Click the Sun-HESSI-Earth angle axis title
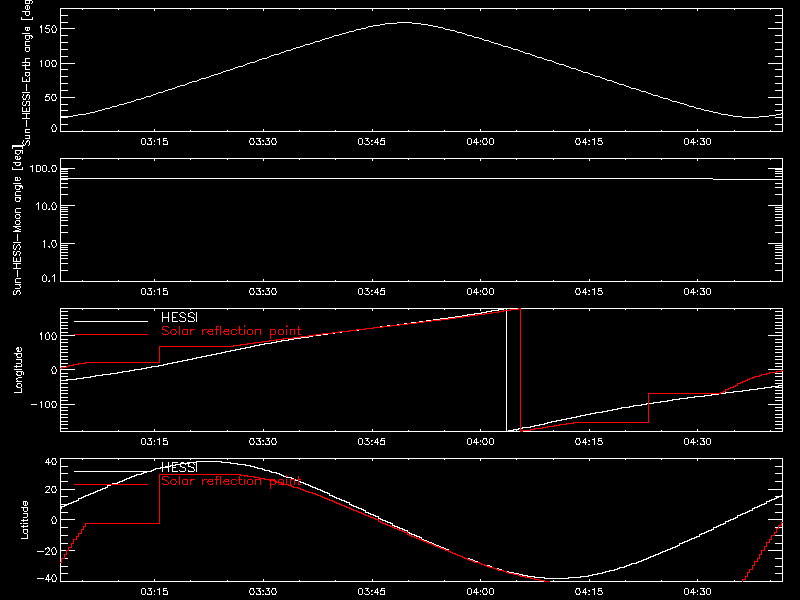800x600 pixels. click(x=27, y=72)
